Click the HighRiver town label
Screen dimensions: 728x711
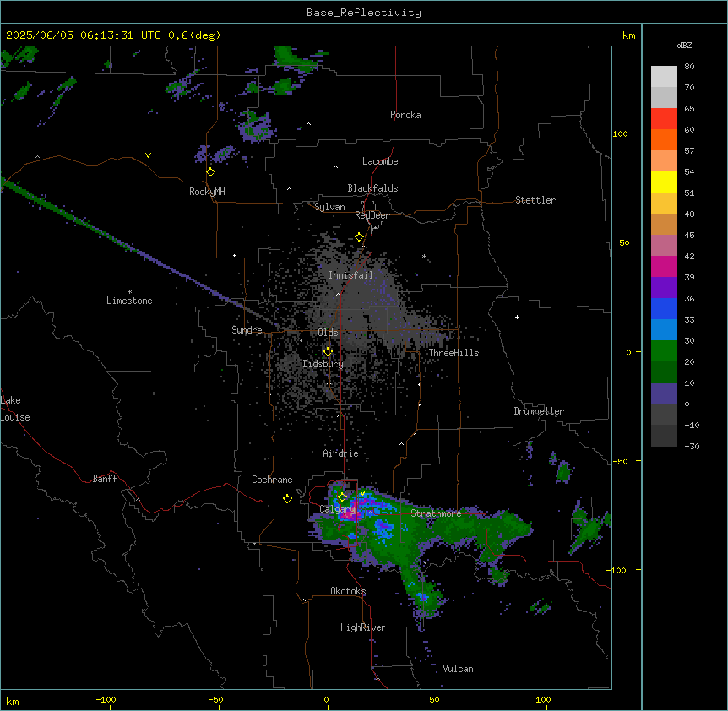click(363, 627)
